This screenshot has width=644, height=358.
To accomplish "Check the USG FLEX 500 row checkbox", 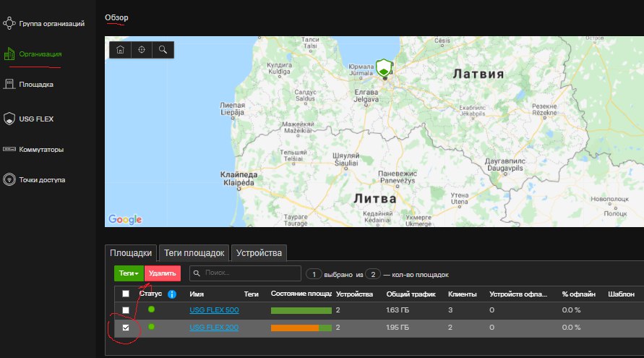I will pos(126,310).
